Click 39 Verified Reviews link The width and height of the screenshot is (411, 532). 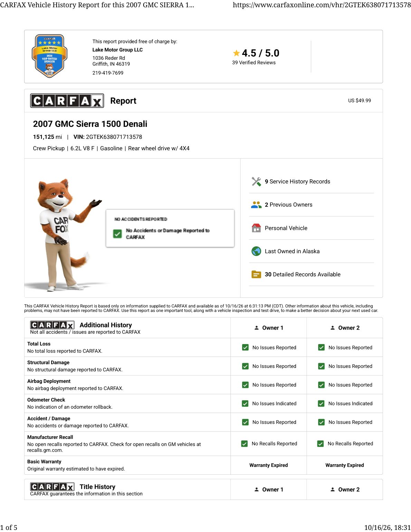click(254, 63)
